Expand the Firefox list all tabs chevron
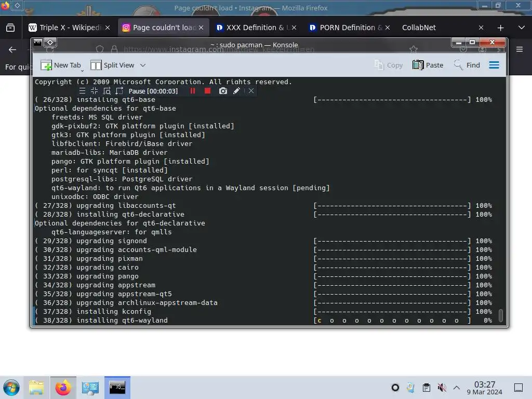 [522, 28]
